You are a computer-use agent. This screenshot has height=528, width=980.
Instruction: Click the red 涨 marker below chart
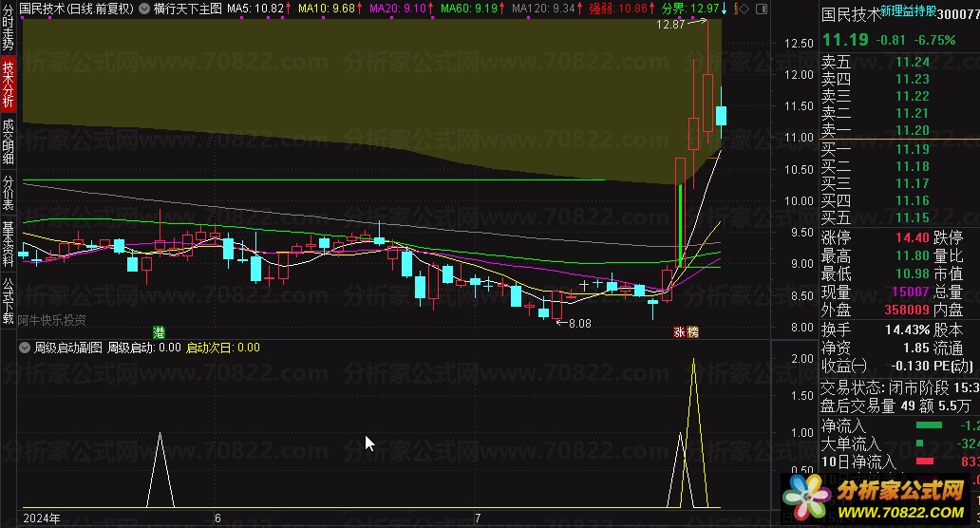coord(679,331)
